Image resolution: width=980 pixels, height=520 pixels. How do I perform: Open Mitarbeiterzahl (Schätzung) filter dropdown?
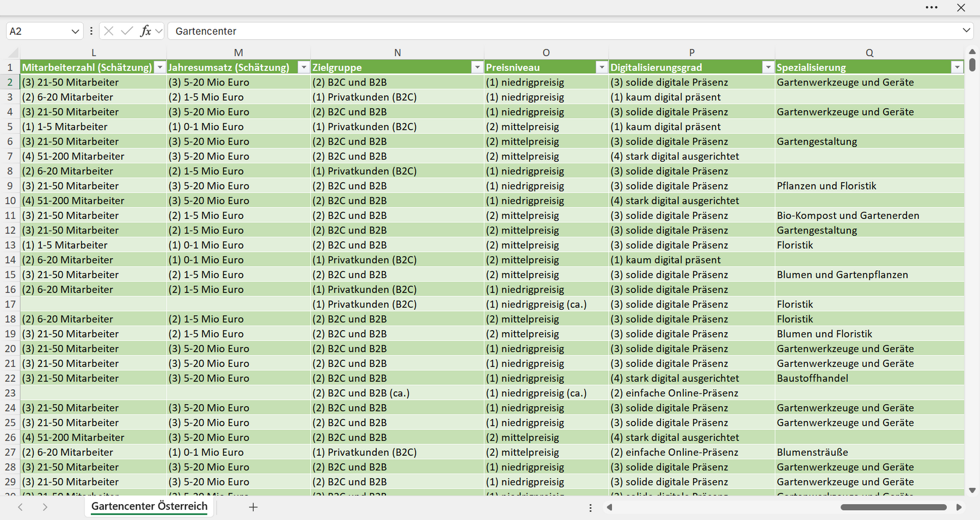[160, 68]
